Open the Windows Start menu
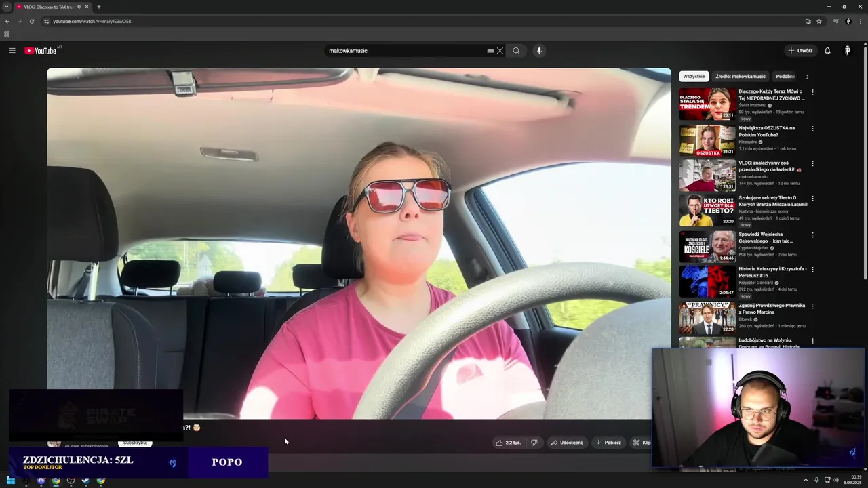This screenshot has height=488, width=868. click(11, 481)
